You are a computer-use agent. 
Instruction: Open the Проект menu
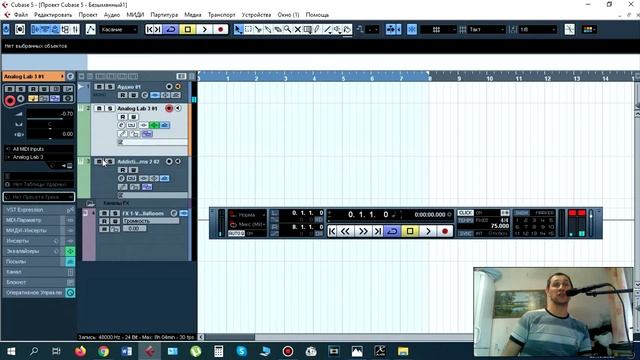pos(88,15)
